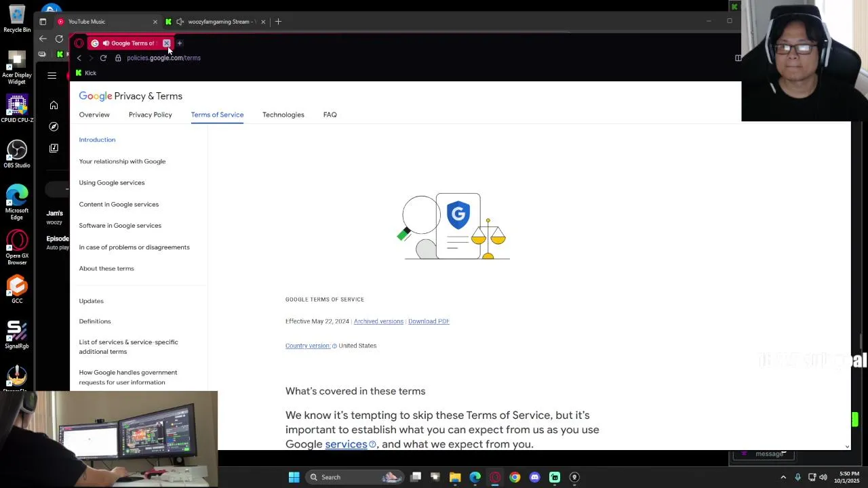Open File Explorer from taskbar
The width and height of the screenshot is (868, 488).
455,477
